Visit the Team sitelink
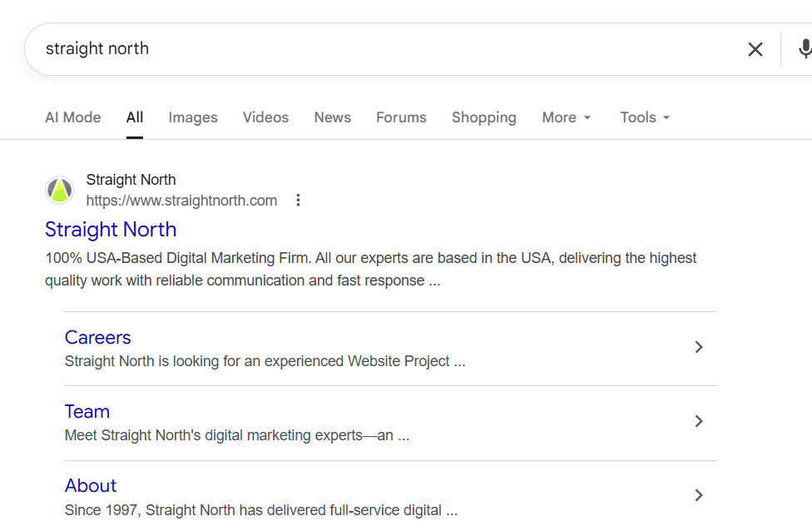The image size is (812, 531). click(87, 411)
